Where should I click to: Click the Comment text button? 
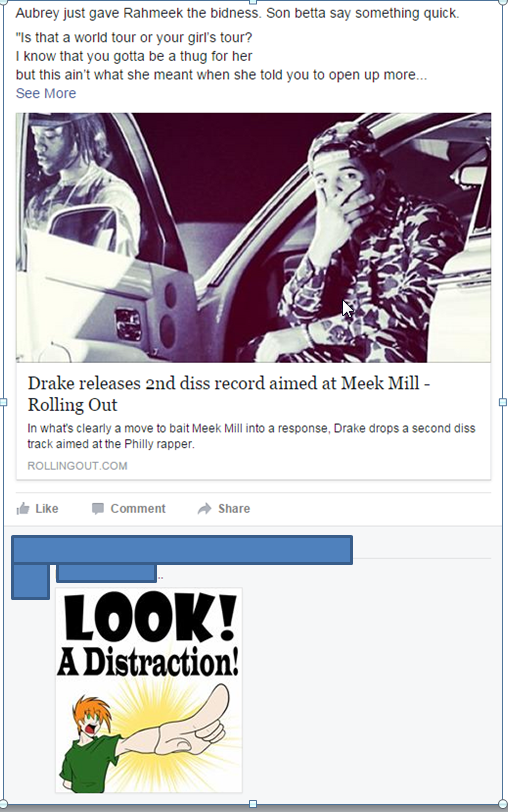click(x=138, y=509)
